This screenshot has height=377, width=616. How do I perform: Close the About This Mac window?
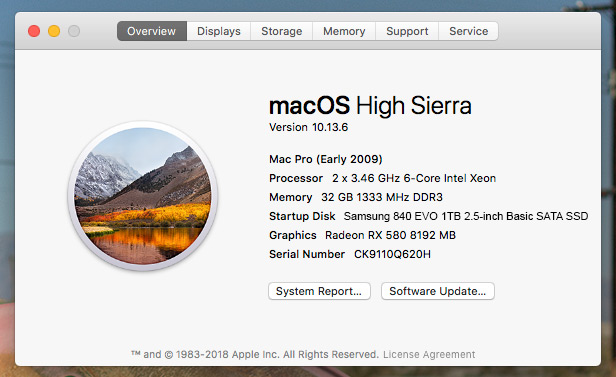34,31
